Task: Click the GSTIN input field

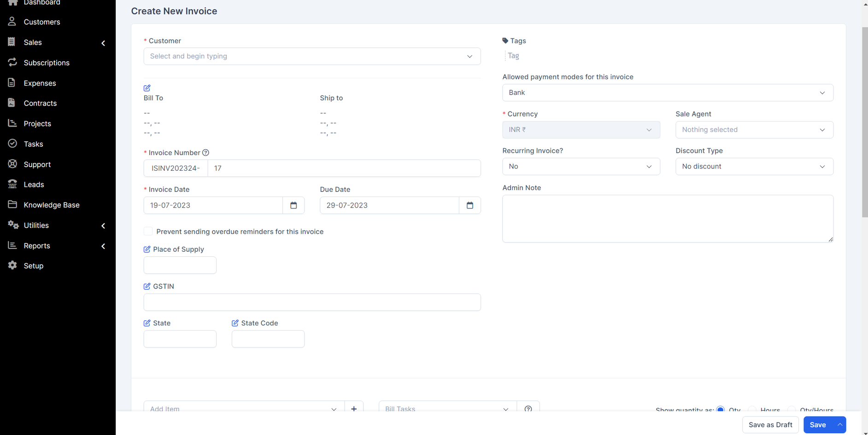Action: click(x=312, y=302)
